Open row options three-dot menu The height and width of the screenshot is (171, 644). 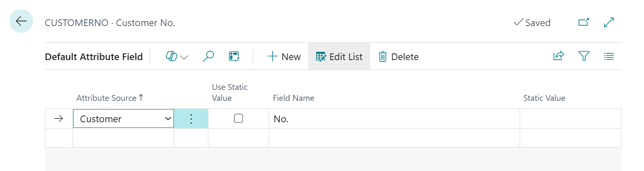point(191,119)
